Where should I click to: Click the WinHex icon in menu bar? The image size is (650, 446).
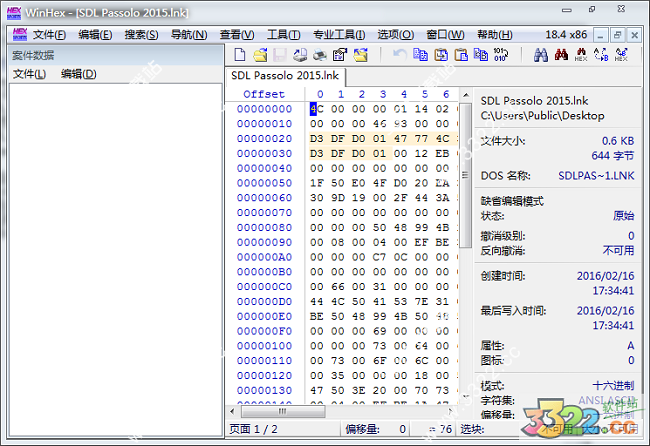click(x=19, y=34)
